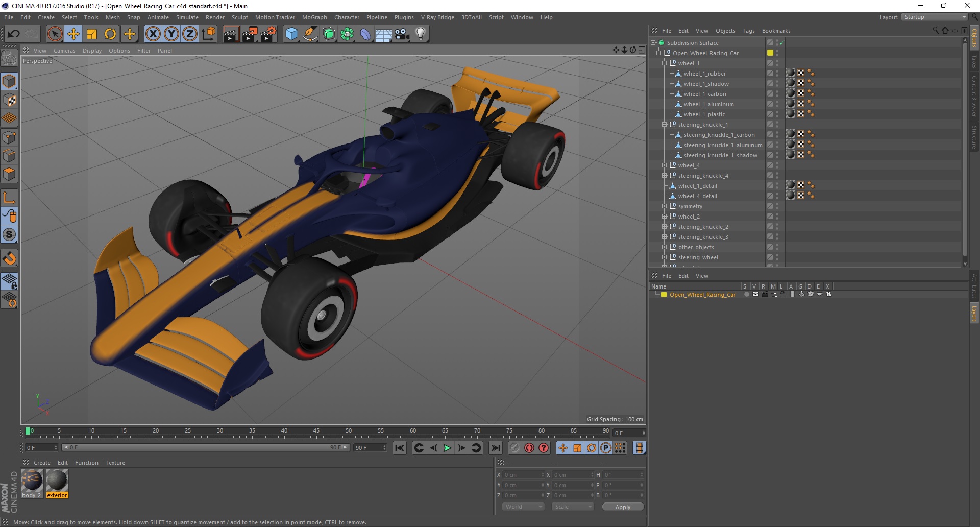Open the Layers side tab
This screenshot has width=980, height=527.
coord(974,313)
